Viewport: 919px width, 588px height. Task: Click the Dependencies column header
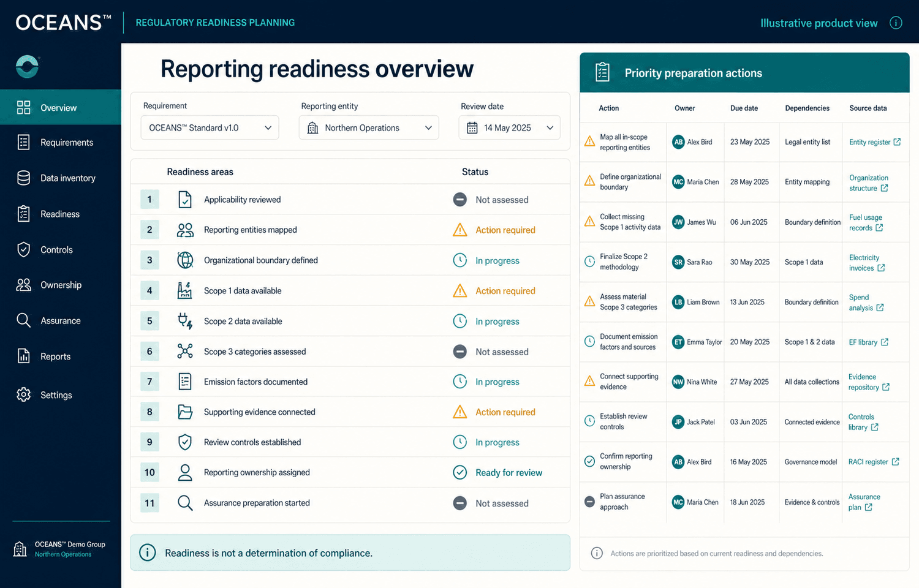[807, 108]
